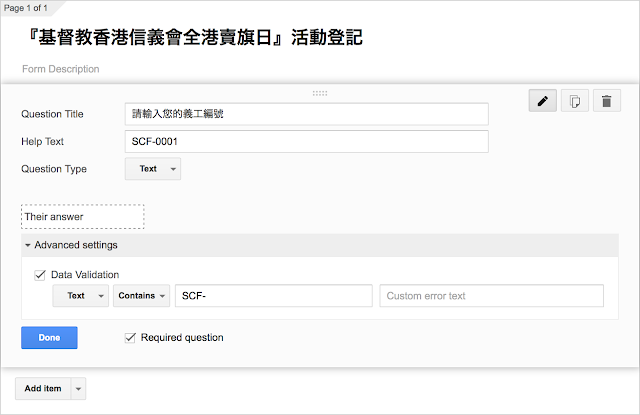Image resolution: width=640 pixels, height=415 pixels.
Task: Toggle the Required question checkbox
Action: (130, 337)
